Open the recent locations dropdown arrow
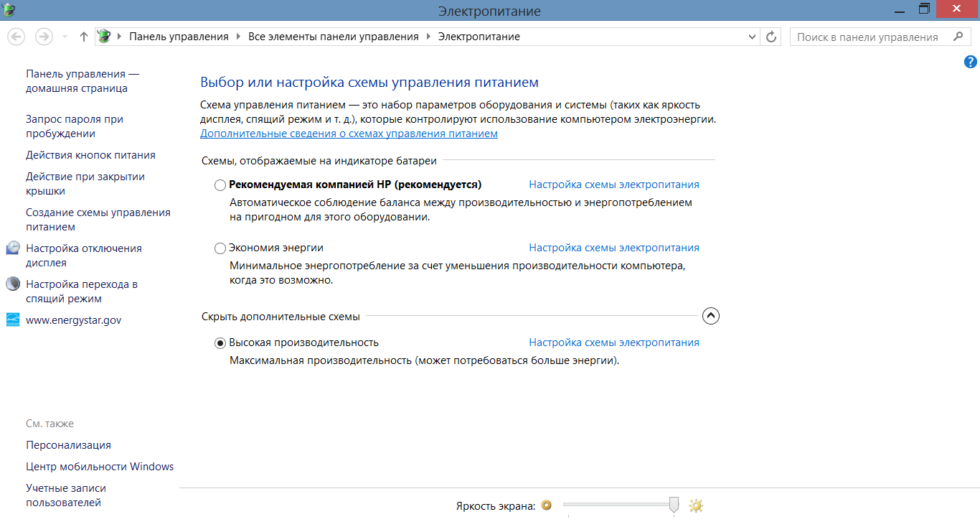980x527 pixels. coord(65,37)
